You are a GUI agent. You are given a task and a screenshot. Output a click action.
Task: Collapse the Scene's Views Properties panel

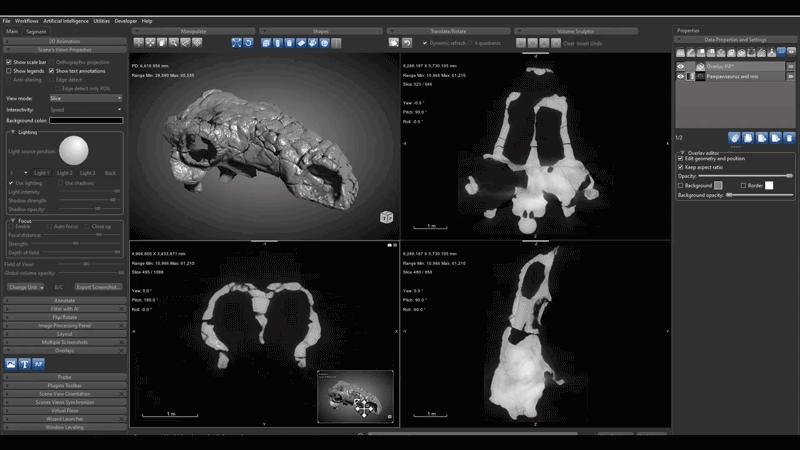[65, 50]
